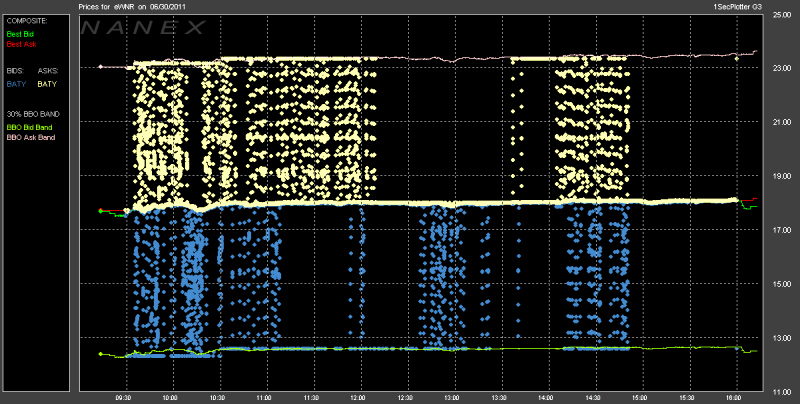Image resolution: width=800 pixels, height=404 pixels.
Task: Click the 23.00 price axis label
Action: pos(782,68)
